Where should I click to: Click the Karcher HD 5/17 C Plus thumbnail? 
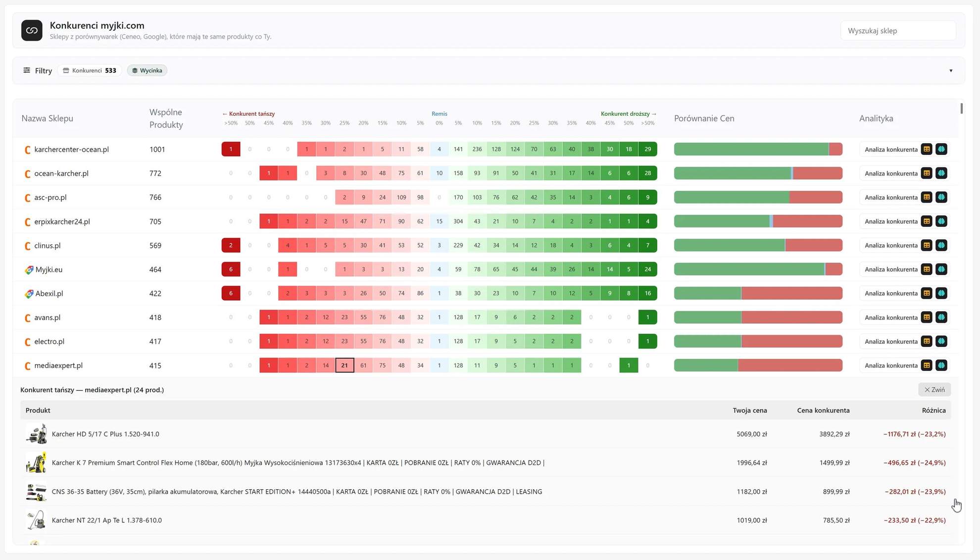tap(36, 434)
